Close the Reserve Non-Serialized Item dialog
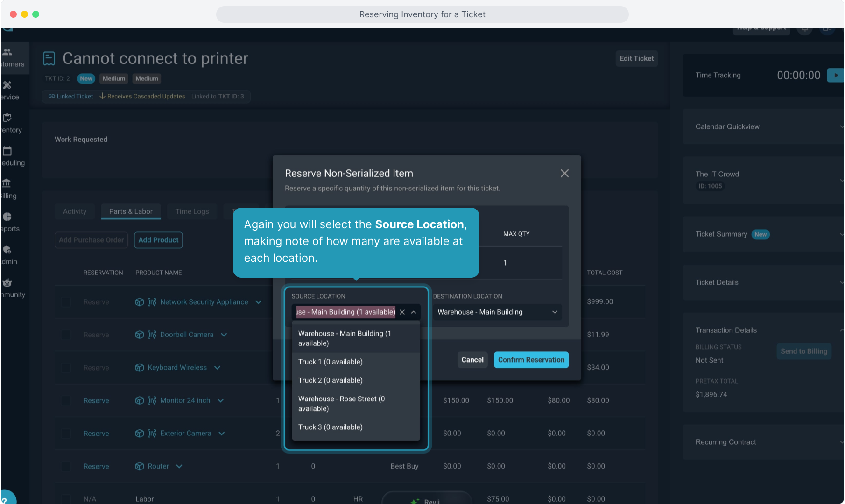 (564, 173)
